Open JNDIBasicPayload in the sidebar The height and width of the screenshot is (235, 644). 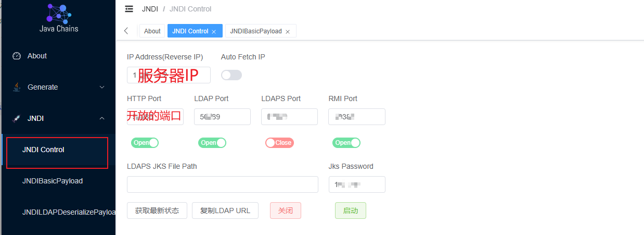pos(53,181)
